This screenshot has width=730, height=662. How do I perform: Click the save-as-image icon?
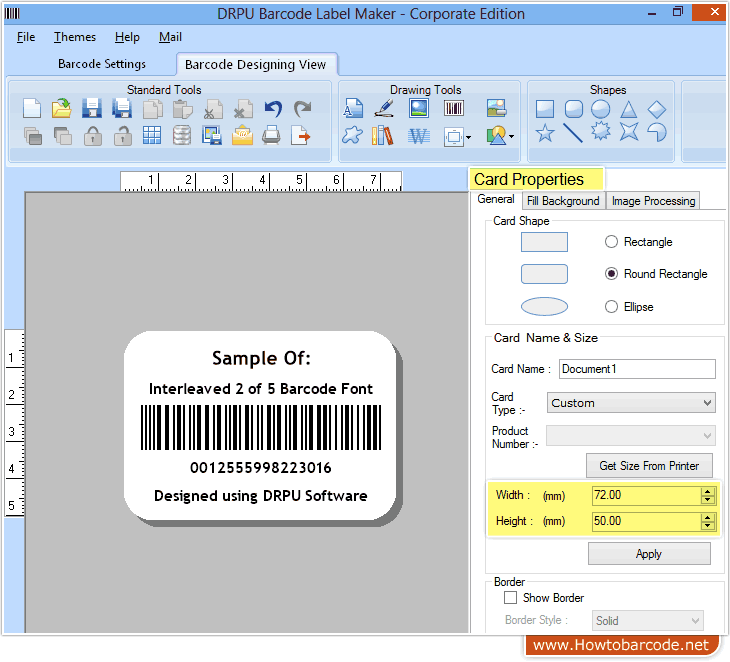212,135
